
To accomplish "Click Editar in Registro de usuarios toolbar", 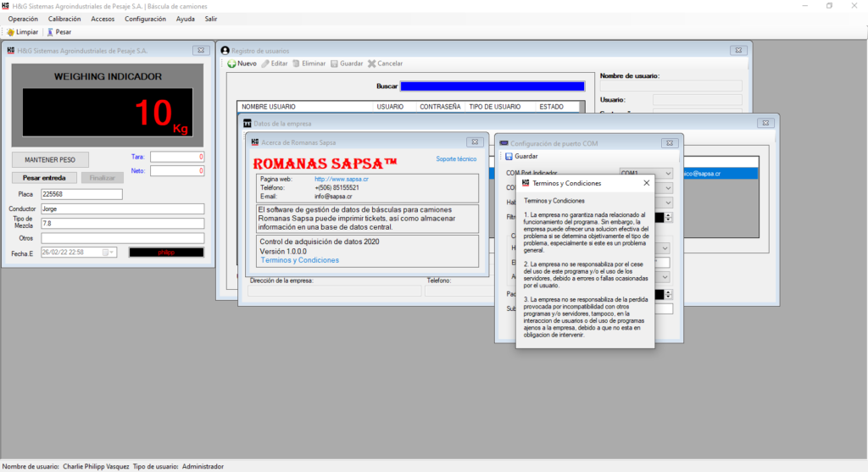I will [275, 64].
